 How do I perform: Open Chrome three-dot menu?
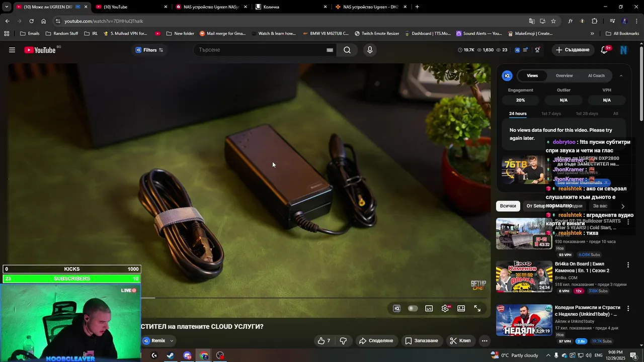(x=636, y=21)
